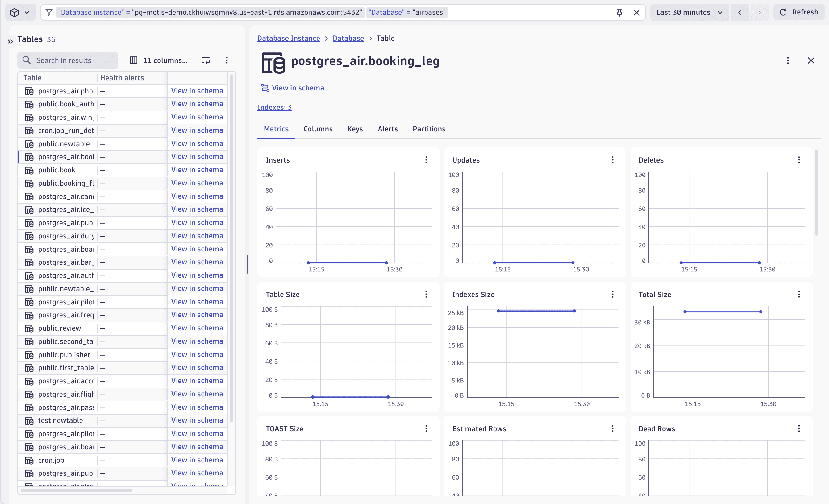Click the tables list horizontal scrollbar

(76, 490)
